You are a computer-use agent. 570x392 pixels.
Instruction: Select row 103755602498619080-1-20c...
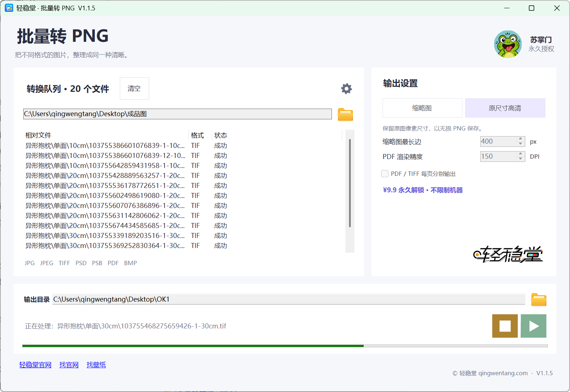click(x=183, y=195)
